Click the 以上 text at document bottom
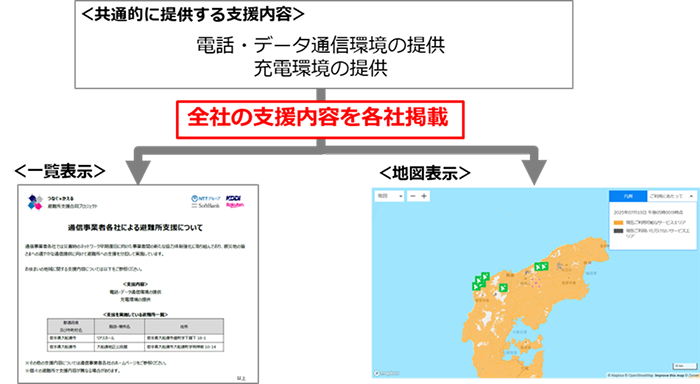 [x=241, y=378]
